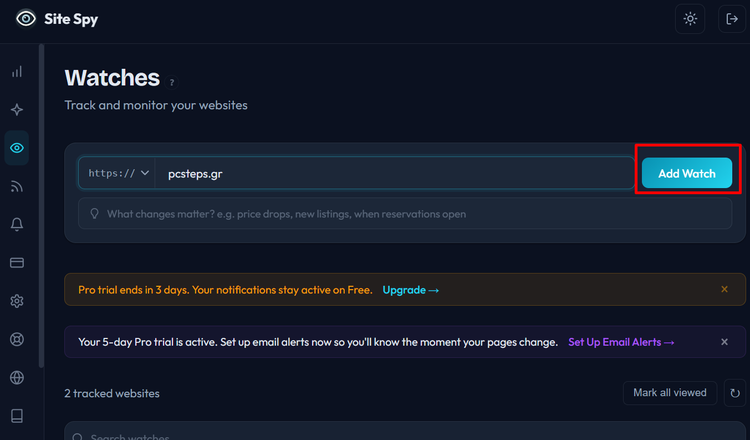
Task: Open the billing card icon in sidebar
Action: (x=16, y=263)
